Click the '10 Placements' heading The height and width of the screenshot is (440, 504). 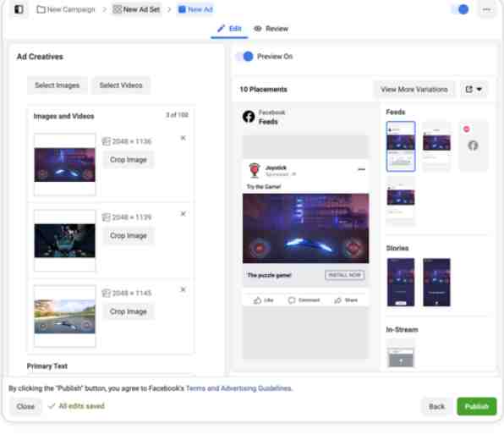[x=263, y=90]
